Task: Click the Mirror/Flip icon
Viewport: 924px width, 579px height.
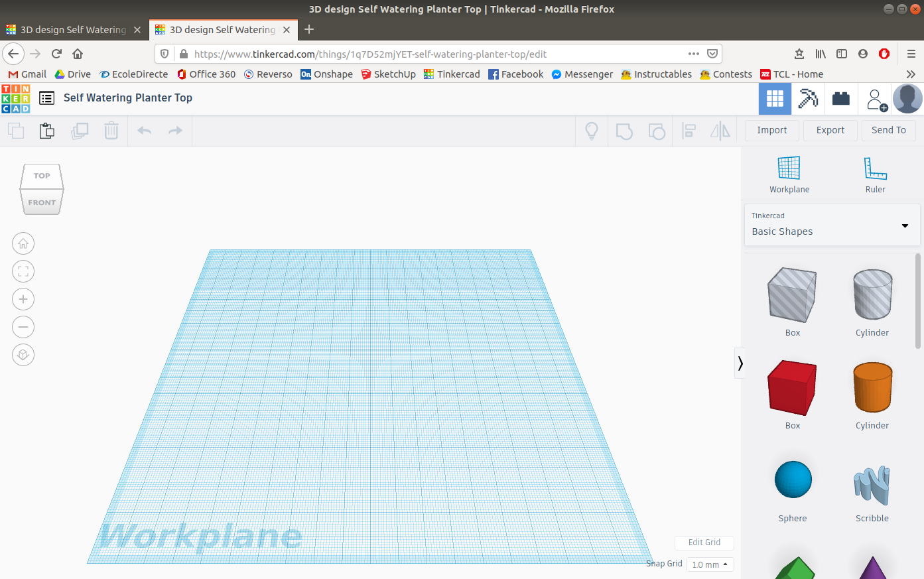Action: (x=720, y=131)
